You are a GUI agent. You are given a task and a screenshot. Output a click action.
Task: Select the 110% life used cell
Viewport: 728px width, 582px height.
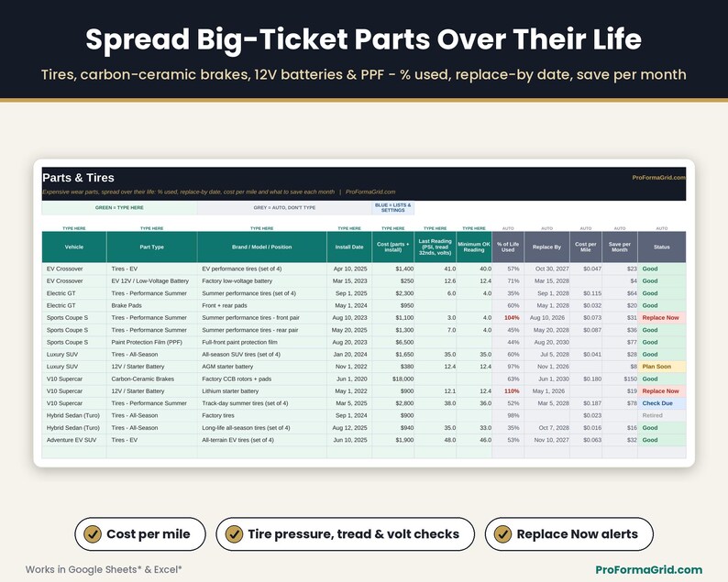[x=508, y=391]
